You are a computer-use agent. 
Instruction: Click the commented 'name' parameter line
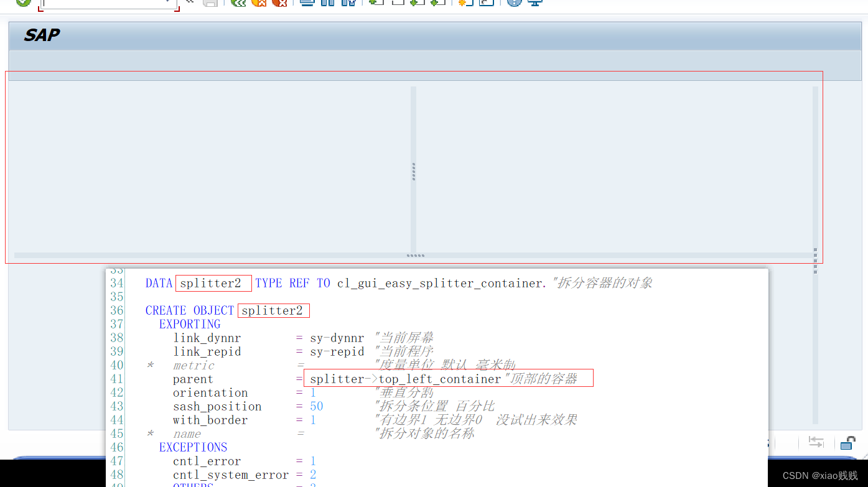point(310,434)
